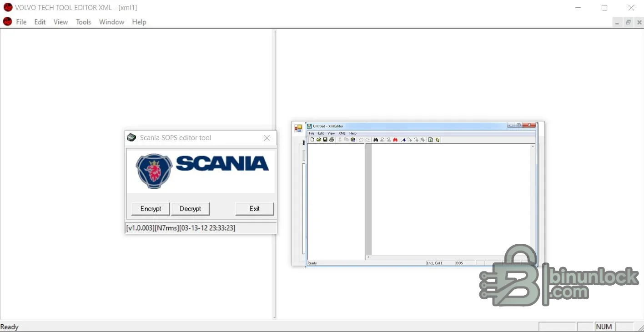Open Help menu inside XmlEditor window

[353, 133]
